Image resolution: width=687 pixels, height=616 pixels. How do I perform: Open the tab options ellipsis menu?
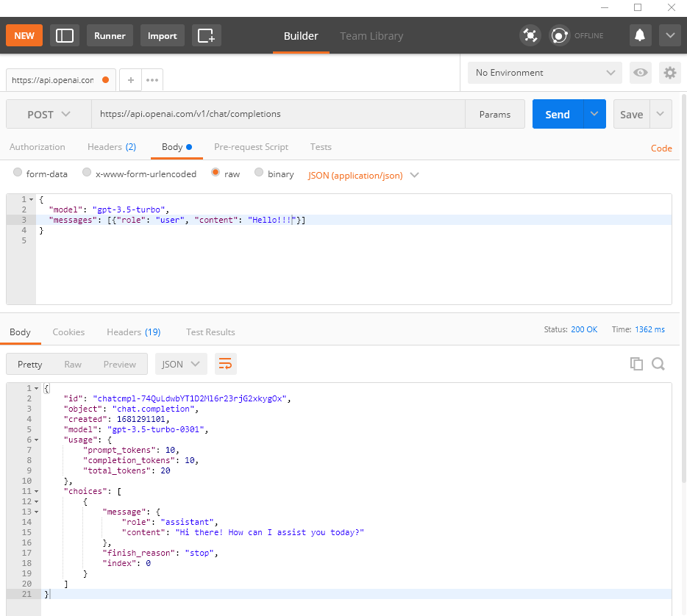(152, 80)
